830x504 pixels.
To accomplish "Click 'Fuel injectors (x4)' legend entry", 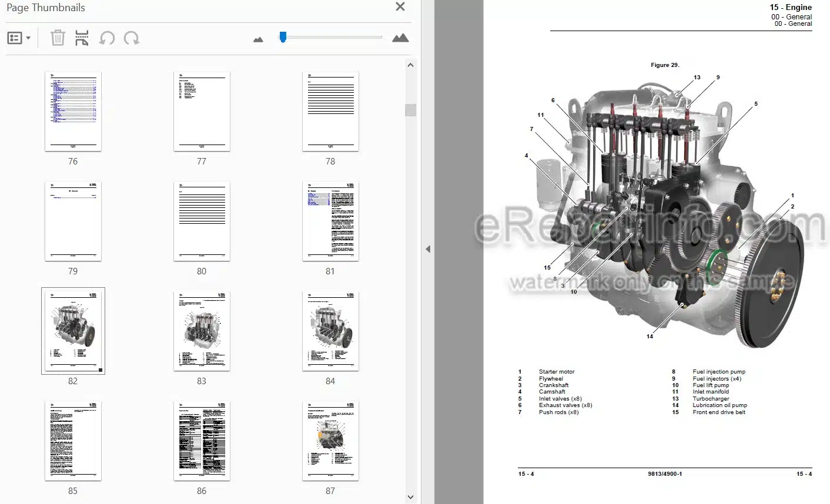I will [717, 379].
